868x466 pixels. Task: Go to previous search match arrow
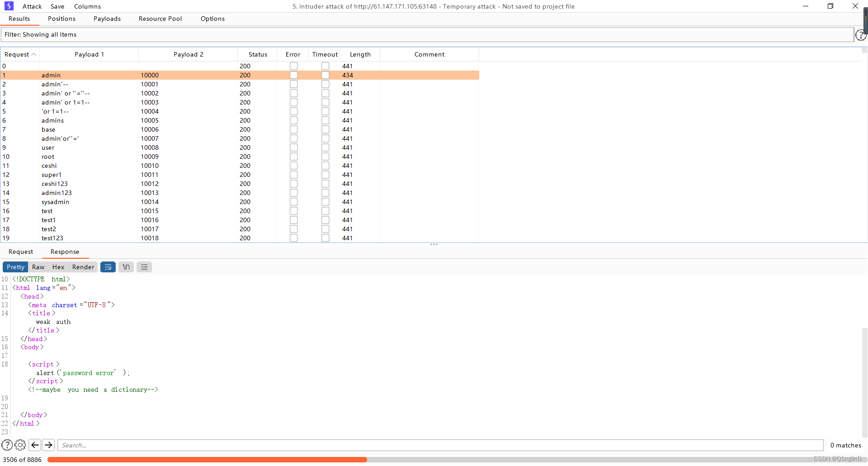tap(35, 445)
